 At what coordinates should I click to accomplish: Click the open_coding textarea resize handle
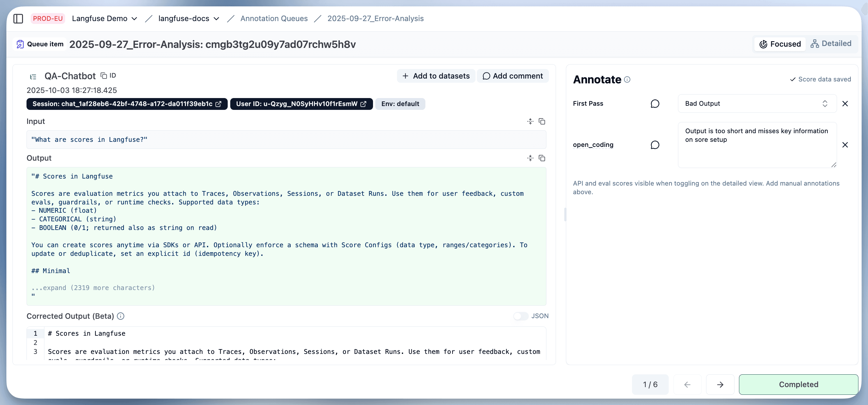834,165
